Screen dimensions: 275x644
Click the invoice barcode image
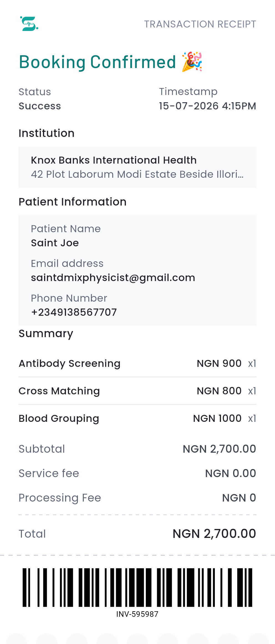[x=137, y=587]
